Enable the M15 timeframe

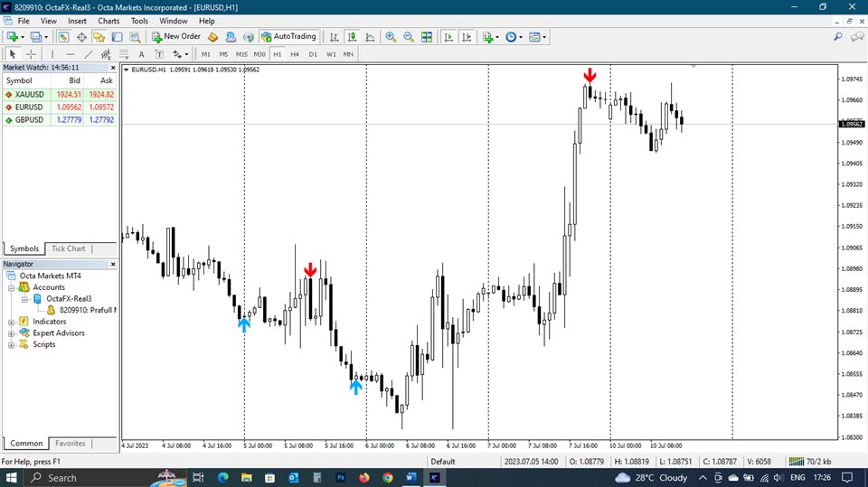click(x=241, y=54)
